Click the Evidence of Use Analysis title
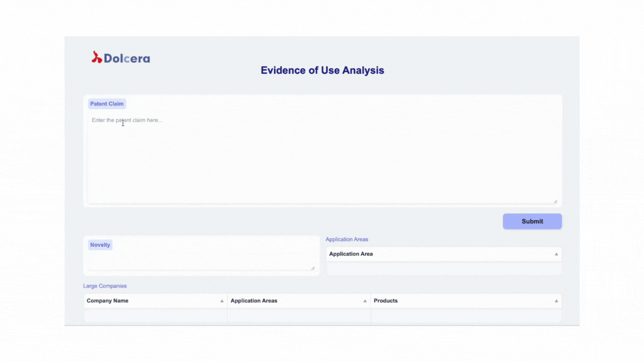644x362 pixels. (x=322, y=70)
